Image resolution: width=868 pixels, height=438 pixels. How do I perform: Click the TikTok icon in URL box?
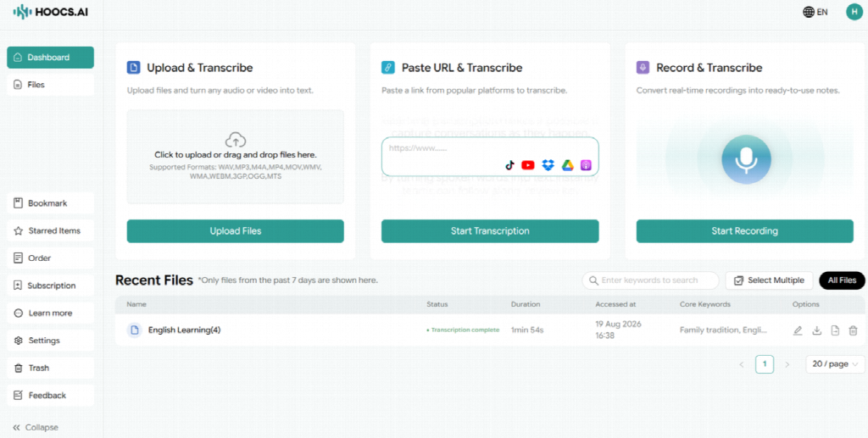509,165
